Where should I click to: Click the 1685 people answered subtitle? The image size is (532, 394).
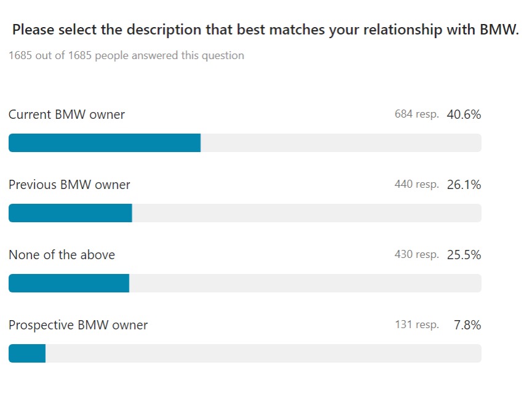126,55
